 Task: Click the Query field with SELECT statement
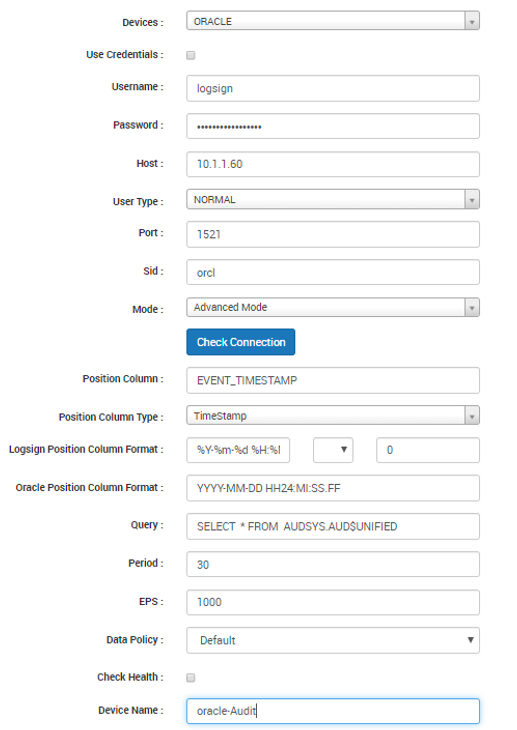pos(333,527)
